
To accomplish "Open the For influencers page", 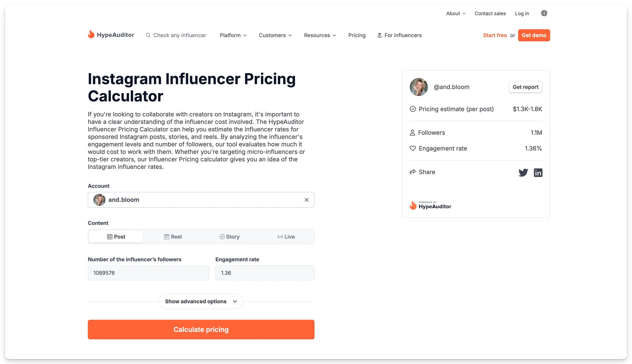I will tap(399, 35).
